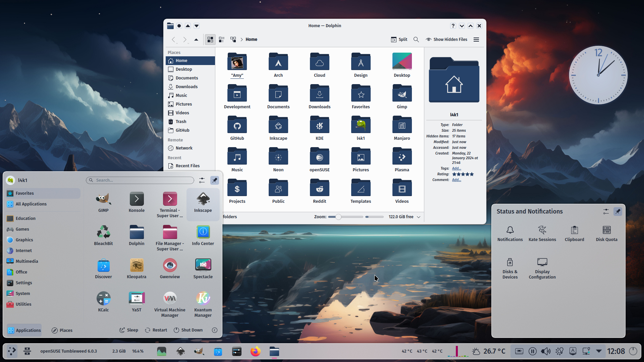Open the openSUSE folder in Dolphin
The width and height of the screenshot is (644, 362).
tap(320, 160)
